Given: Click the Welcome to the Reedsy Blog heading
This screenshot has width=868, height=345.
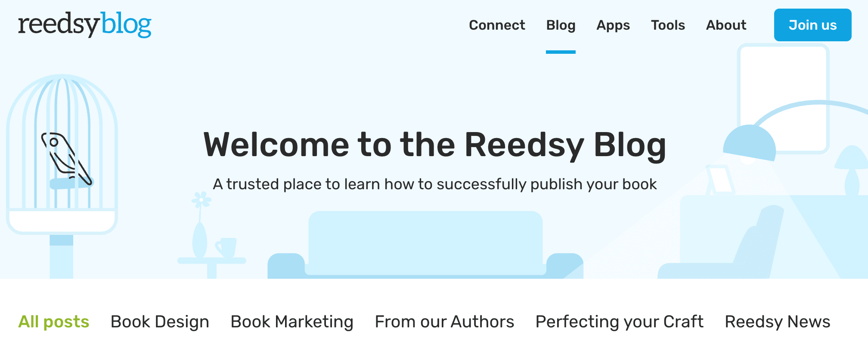Looking at the screenshot, I should pyautogui.click(x=434, y=145).
